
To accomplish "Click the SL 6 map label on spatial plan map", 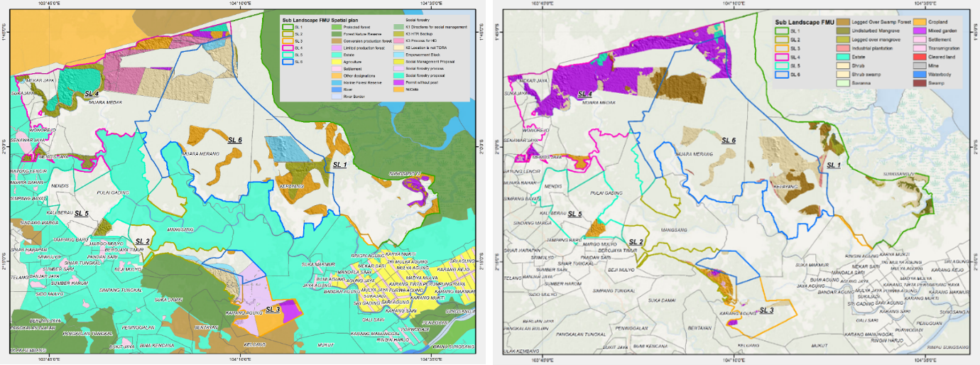I will click(x=234, y=140).
